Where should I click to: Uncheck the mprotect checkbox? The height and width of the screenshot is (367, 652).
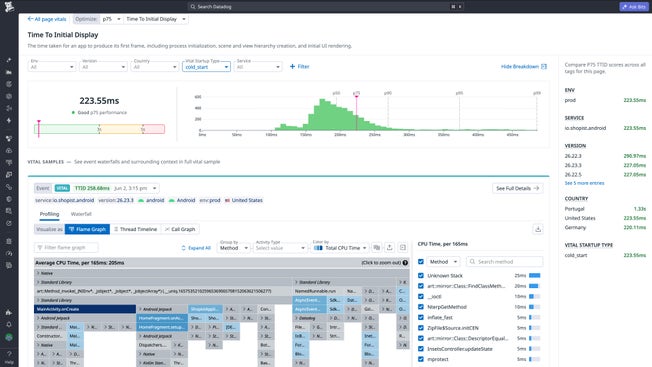[421, 359]
